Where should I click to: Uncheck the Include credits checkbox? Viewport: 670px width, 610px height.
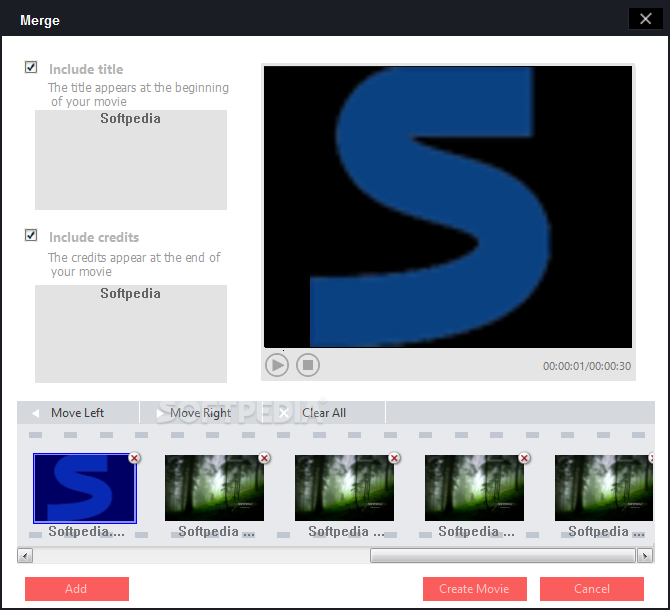pyautogui.click(x=31, y=235)
